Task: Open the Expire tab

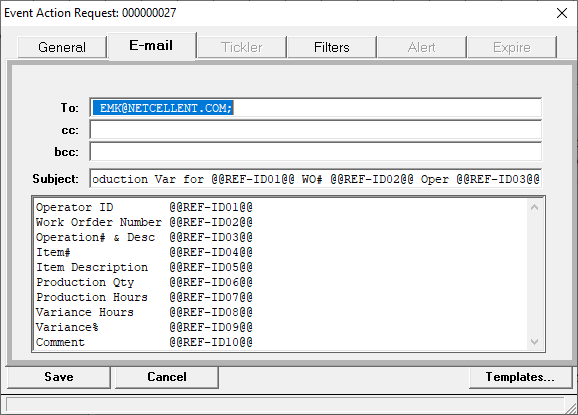Action: pyautogui.click(x=512, y=47)
